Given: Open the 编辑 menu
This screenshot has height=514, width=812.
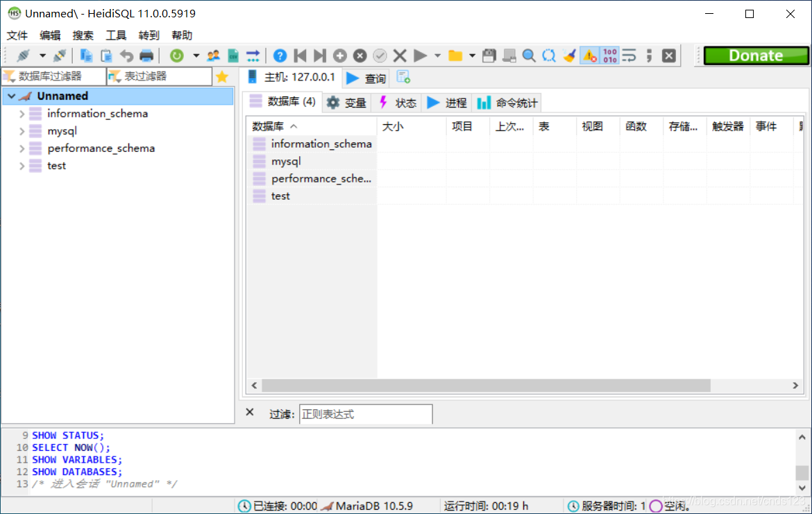Looking at the screenshot, I should coord(50,35).
